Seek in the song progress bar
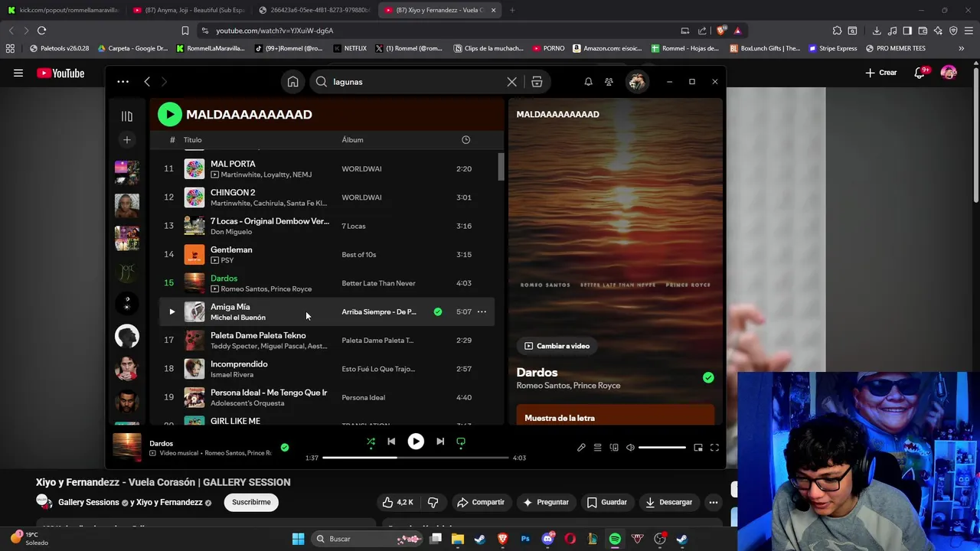The image size is (980, 551). tap(416, 458)
